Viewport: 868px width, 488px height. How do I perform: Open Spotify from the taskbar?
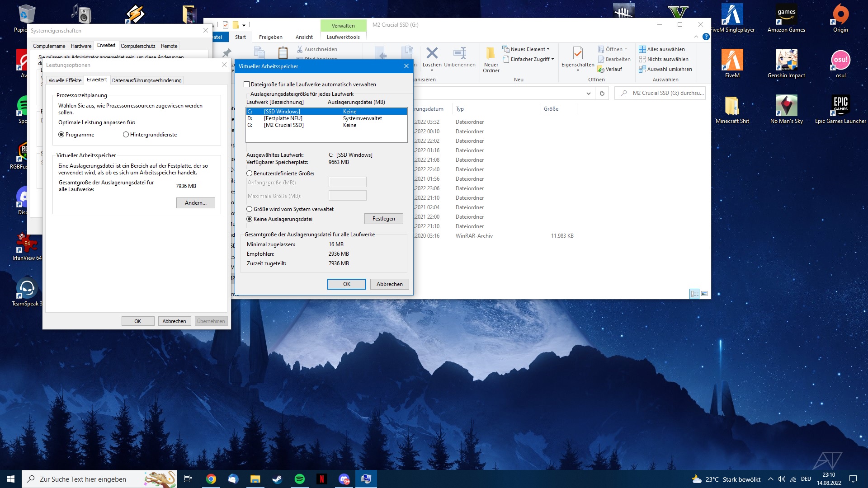click(299, 479)
